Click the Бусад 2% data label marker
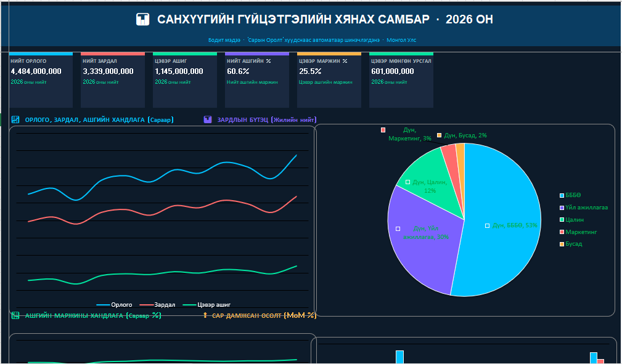The image size is (622, 364). tap(439, 135)
